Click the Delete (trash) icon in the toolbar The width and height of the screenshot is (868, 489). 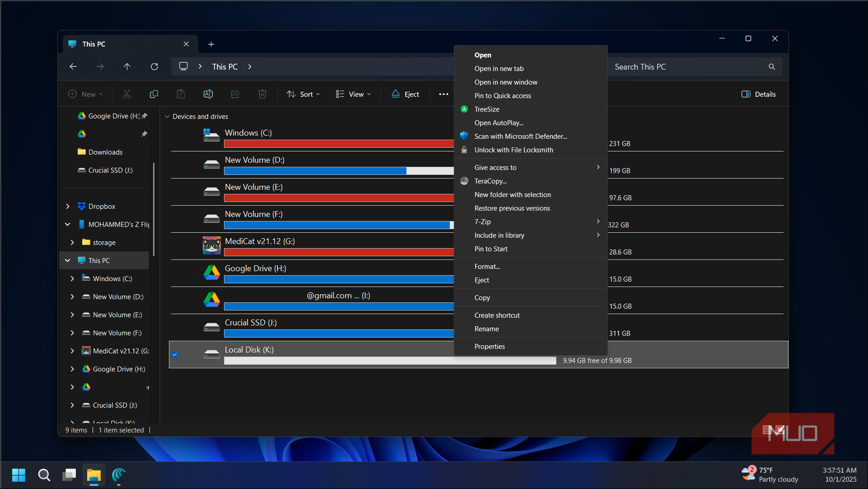click(262, 94)
